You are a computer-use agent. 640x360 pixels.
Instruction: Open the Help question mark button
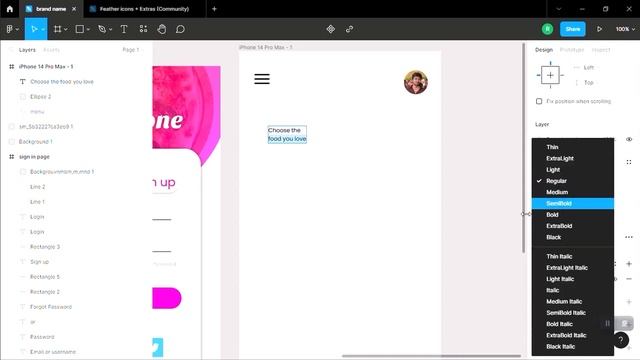[621, 340]
